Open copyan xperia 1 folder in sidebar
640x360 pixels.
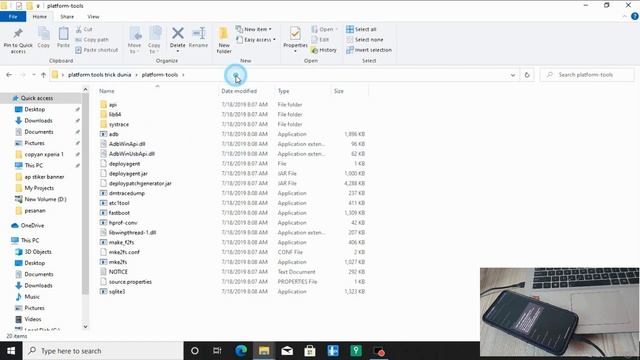click(x=44, y=154)
